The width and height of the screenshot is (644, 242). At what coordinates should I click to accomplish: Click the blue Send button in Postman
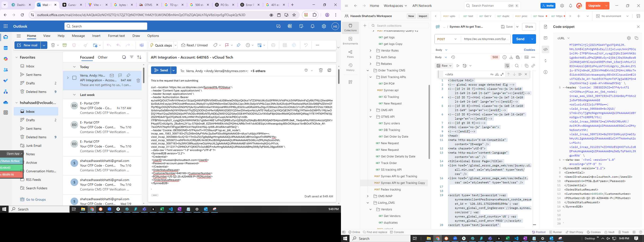click(x=520, y=39)
